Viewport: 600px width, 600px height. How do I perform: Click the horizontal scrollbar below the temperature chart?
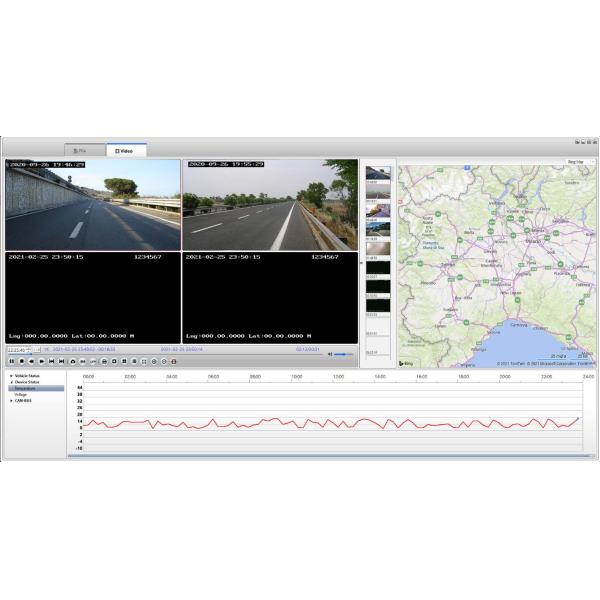330,456
